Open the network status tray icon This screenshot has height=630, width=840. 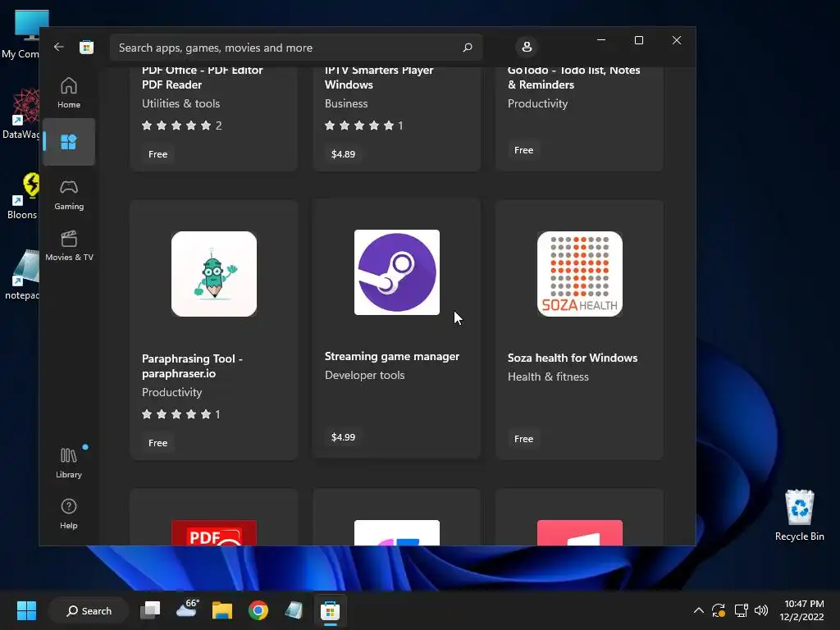741,610
